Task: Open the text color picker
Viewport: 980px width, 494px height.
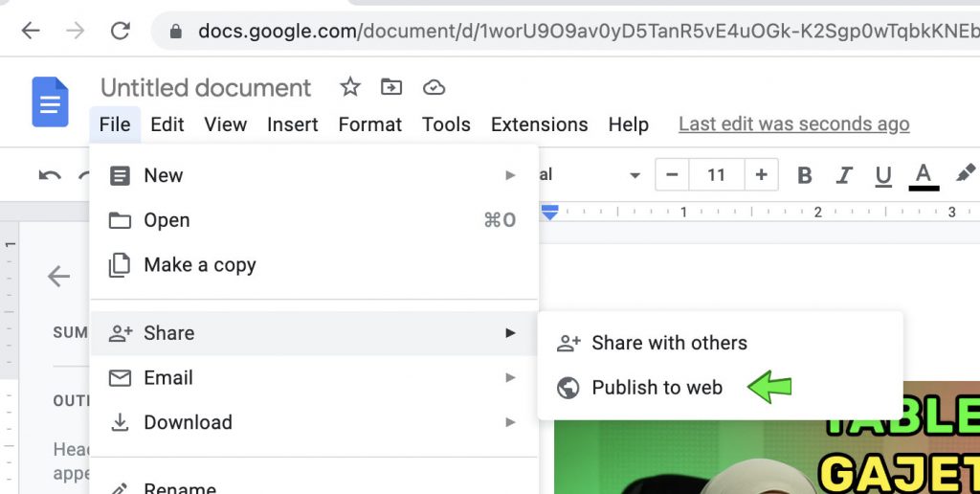Action: tap(924, 176)
